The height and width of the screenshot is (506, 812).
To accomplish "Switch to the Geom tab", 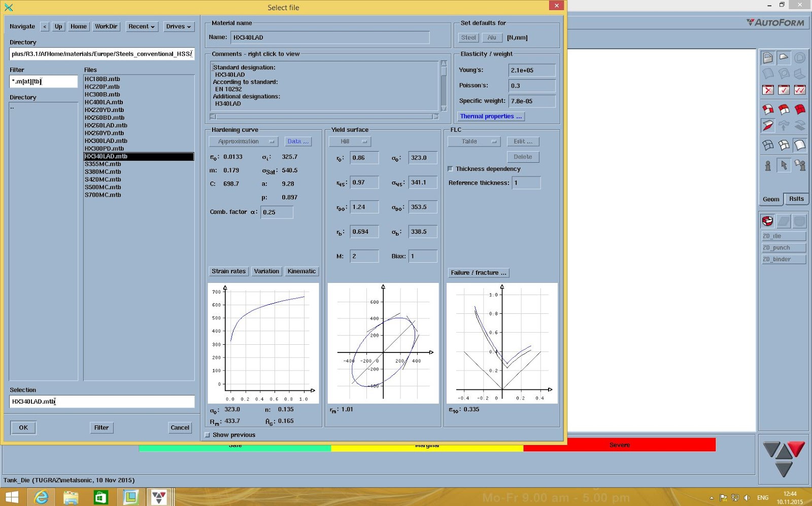I will pos(770,199).
